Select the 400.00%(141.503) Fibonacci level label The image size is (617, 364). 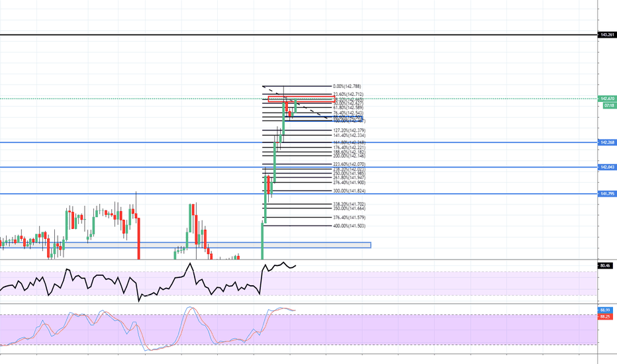tap(350, 226)
